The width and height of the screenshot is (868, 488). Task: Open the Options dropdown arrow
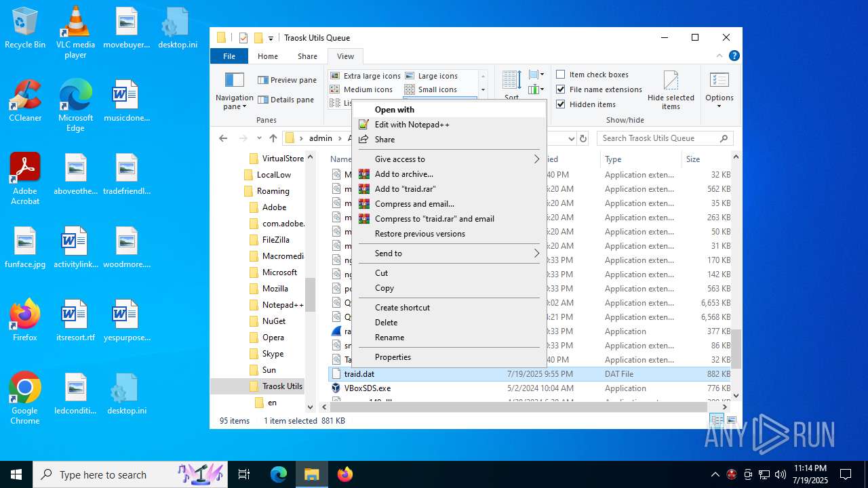(x=719, y=106)
